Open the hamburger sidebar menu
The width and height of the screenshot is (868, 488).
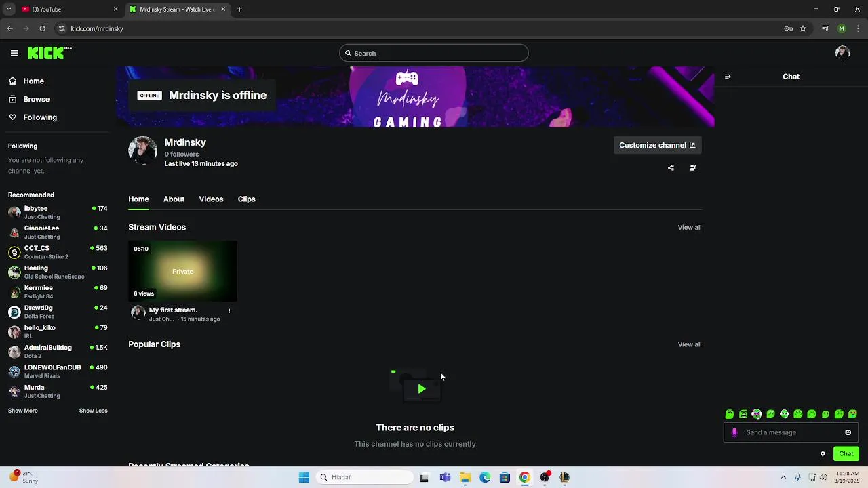pos(14,53)
